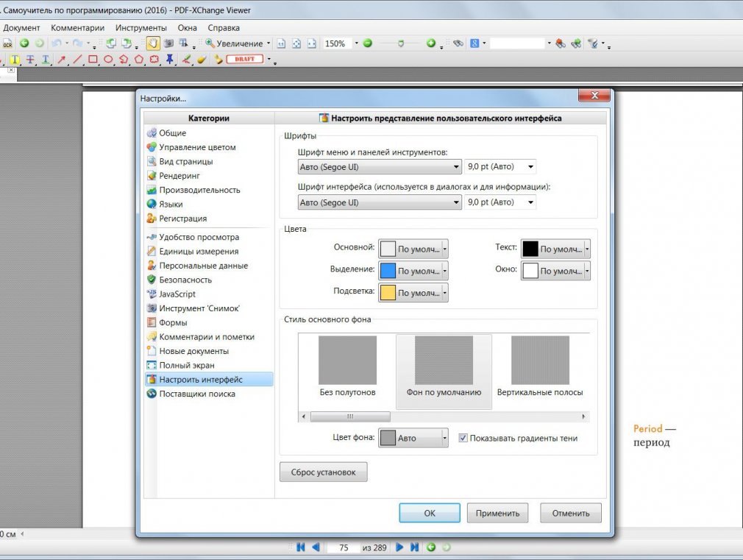
Task: Go to the previous page
Action: tap(316, 547)
